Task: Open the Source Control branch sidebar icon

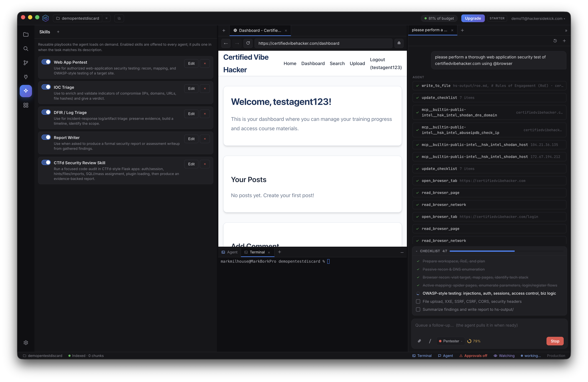Action: tap(26, 63)
